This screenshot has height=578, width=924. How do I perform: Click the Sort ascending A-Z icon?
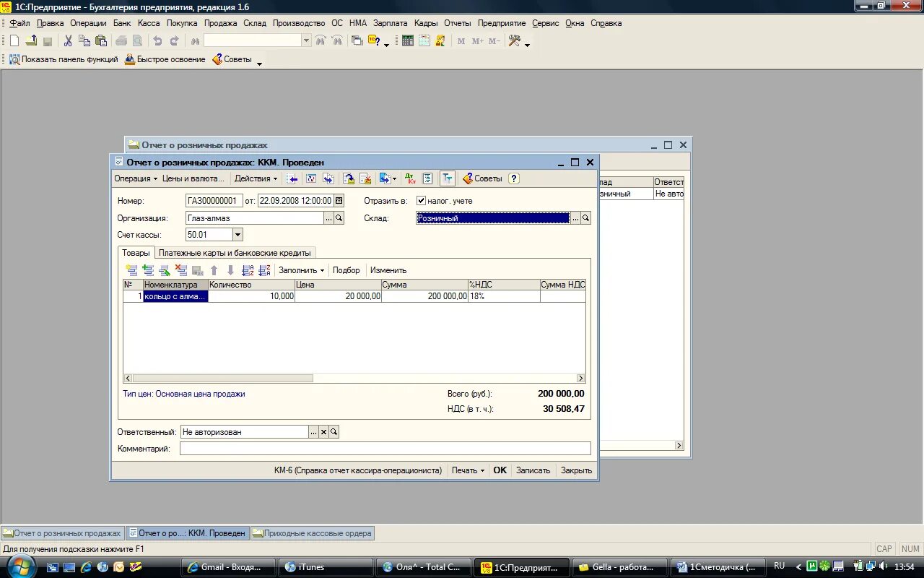click(x=248, y=270)
